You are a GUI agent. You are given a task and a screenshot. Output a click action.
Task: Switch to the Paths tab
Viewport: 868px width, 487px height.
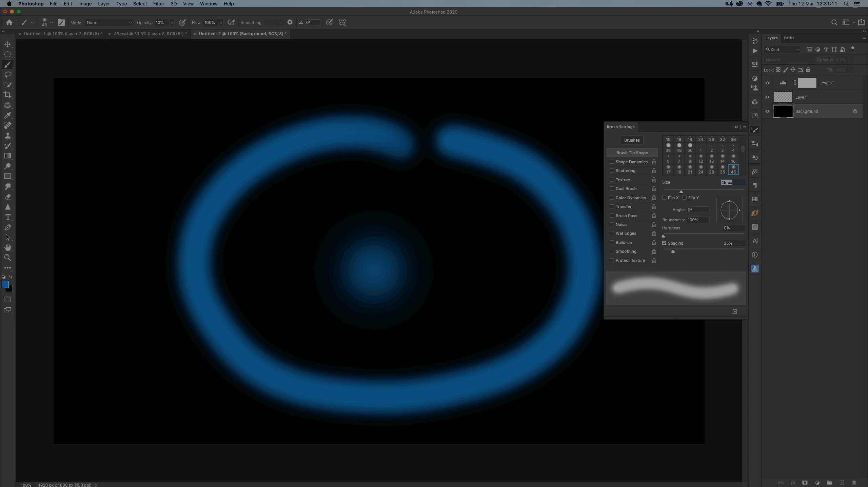(789, 38)
